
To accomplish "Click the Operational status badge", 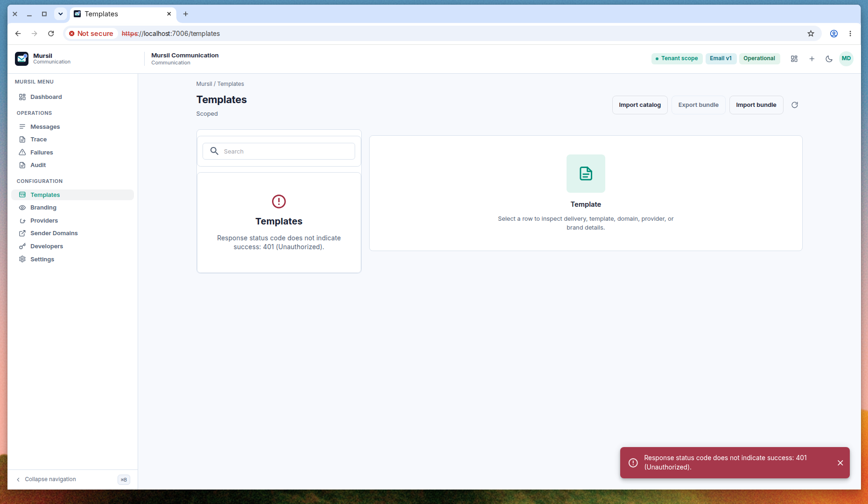I will (759, 58).
